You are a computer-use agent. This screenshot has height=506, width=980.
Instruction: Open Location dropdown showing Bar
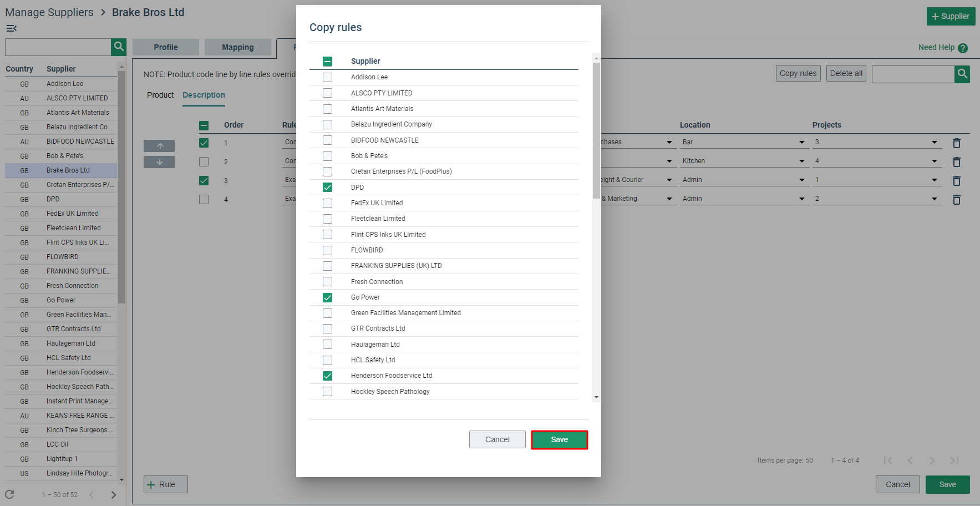[x=743, y=142]
